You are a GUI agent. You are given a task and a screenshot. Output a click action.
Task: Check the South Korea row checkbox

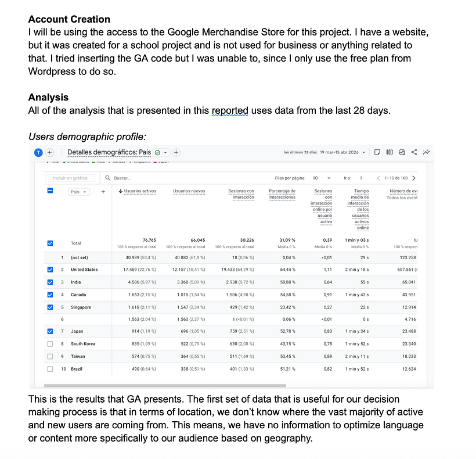tap(50, 344)
